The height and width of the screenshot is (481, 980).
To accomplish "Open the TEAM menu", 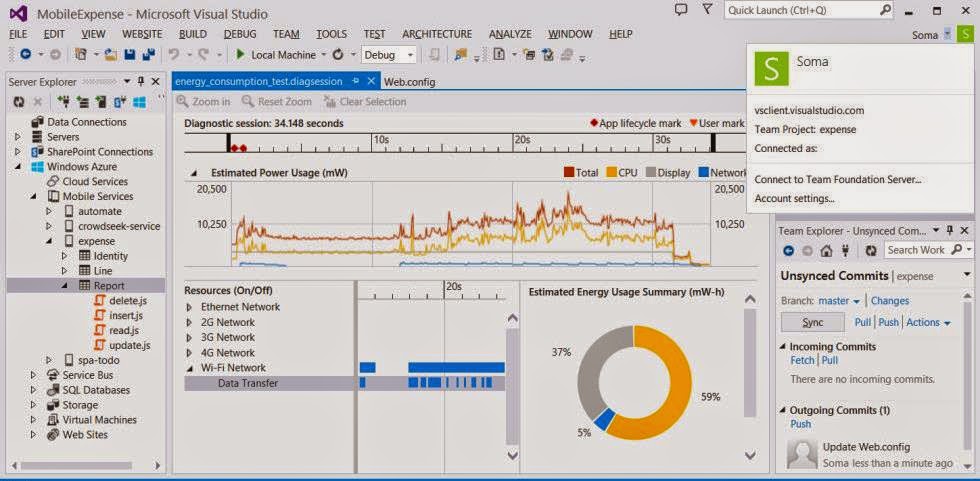I will point(286,34).
